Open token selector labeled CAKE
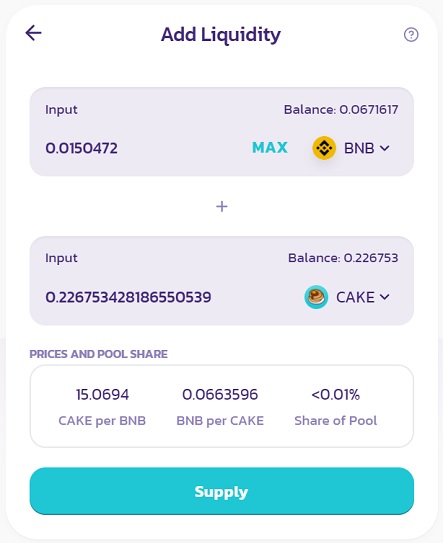The image size is (443, 543). point(347,297)
